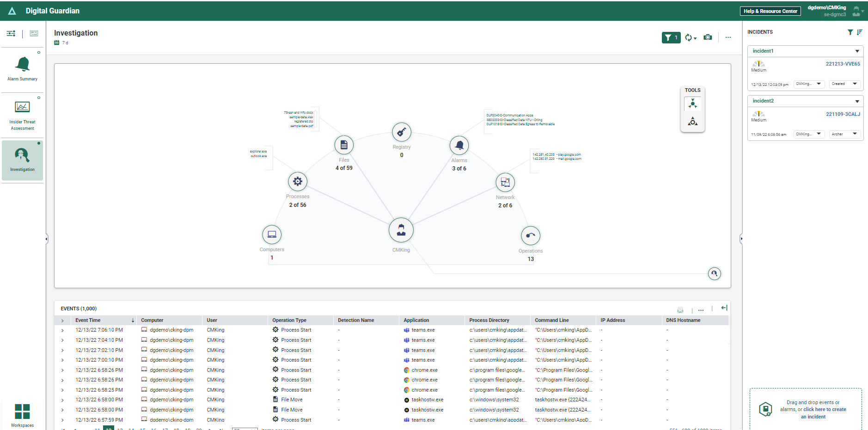Select the Processes gear node
Viewport: 868px width, 430px height.
click(x=298, y=182)
